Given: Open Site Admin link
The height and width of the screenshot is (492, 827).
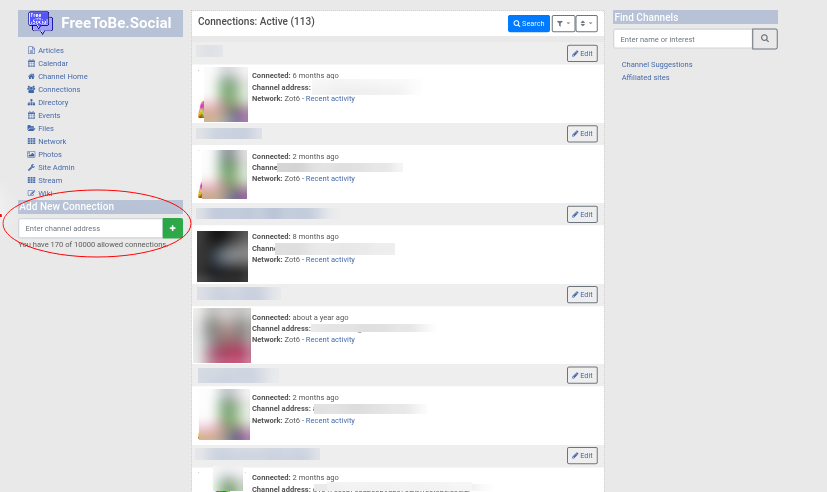Looking at the screenshot, I should (56, 167).
